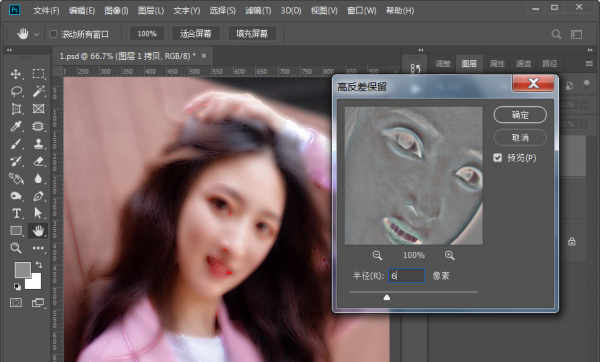Viewport: 600px width, 362px height.
Task: Uncheck the 预览(P) checkbox
Action: 497,158
